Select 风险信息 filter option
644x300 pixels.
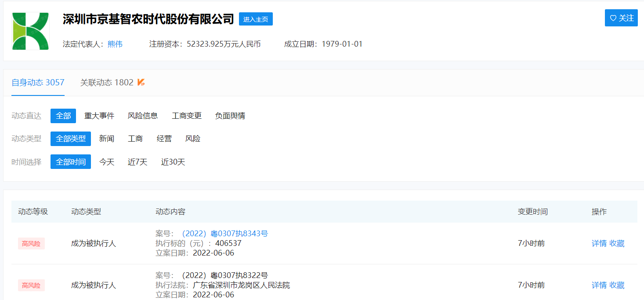point(143,116)
